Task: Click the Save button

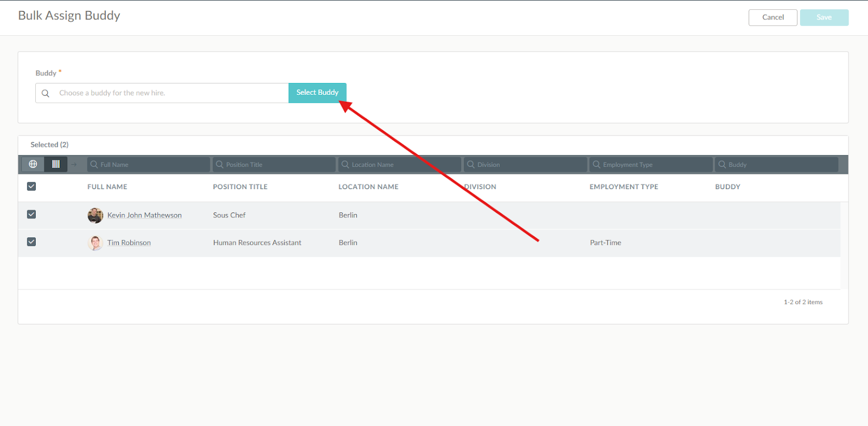Action: coord(824,17)
